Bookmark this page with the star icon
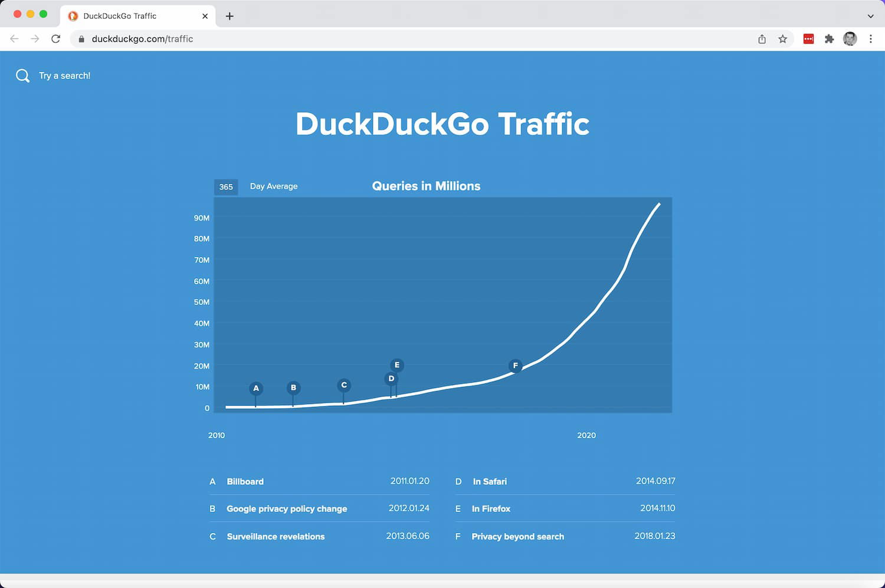Image resolution: width=885 pixels, height=588 pixels. tap(782, 39)
